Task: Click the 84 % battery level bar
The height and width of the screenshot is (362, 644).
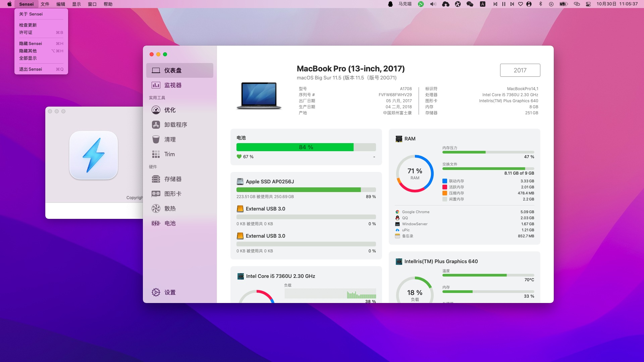Action: (306, 147)
